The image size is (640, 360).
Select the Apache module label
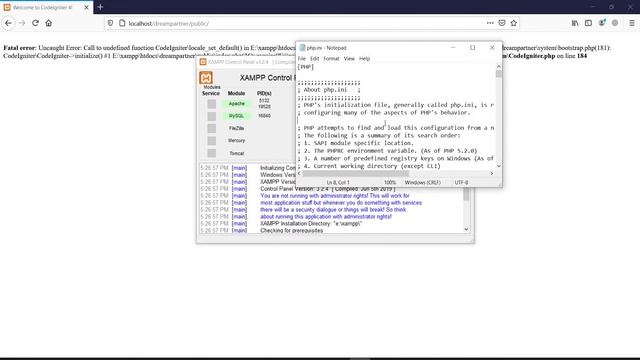tap(237, 104)
